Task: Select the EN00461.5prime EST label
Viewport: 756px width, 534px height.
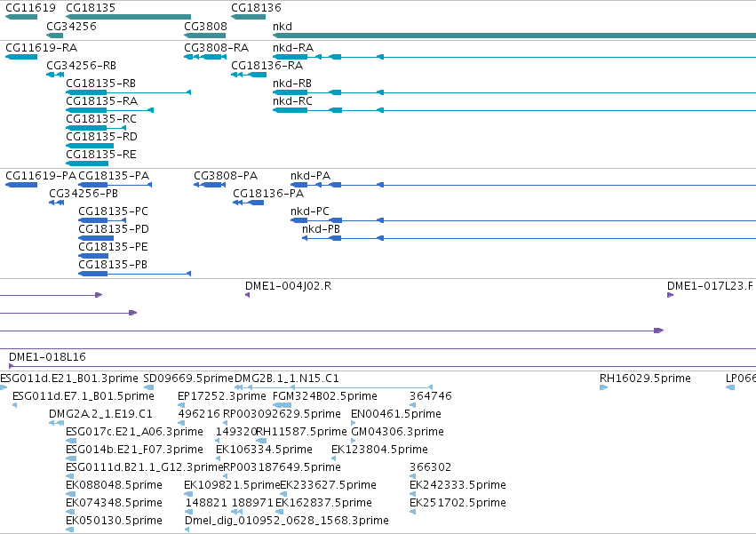Action: [396, 414]
